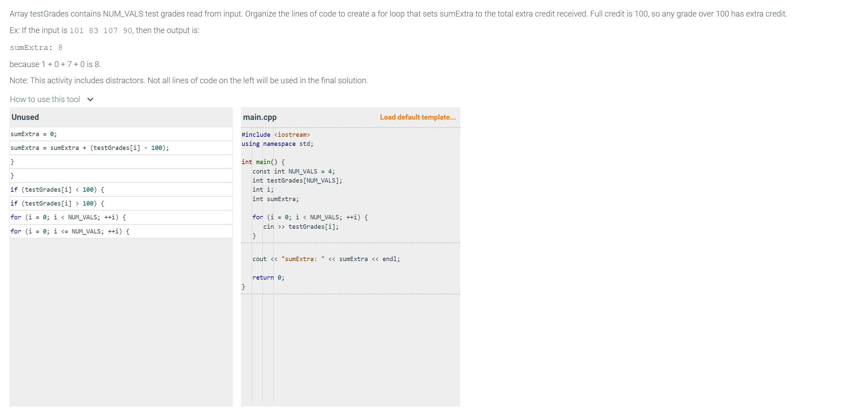
Task: Click the 'cout << "sumExtra: "' line in main.cpp
Action: (326, 259)
